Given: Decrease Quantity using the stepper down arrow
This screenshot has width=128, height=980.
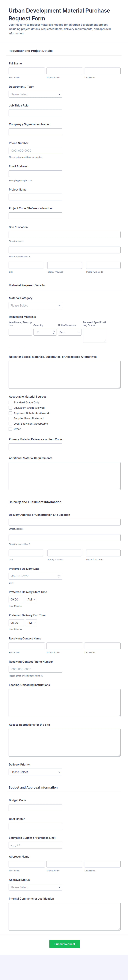Looking at the screenshot, I should point(54,334).
